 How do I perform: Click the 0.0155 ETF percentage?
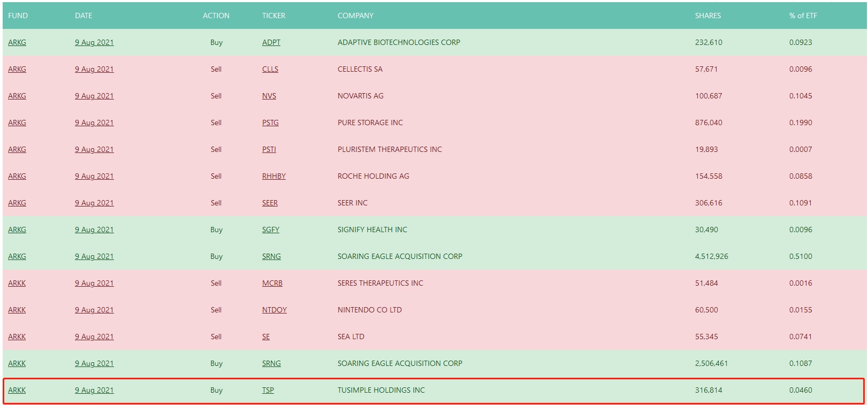(801, 310)
